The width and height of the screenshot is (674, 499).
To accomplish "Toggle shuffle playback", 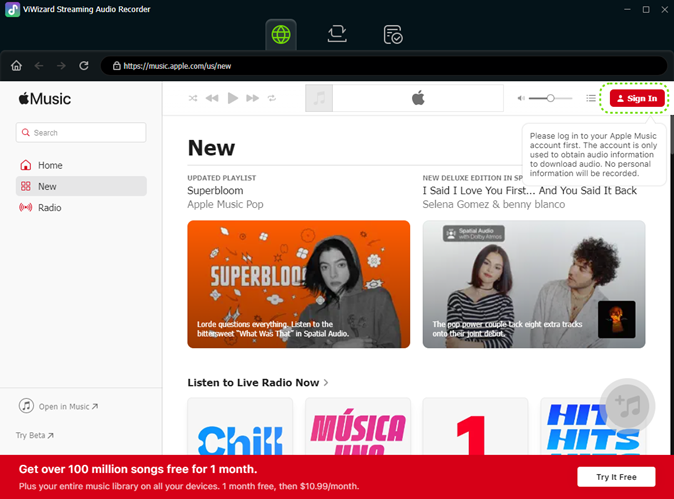I will pyautogui.click(x=193, y=98).
